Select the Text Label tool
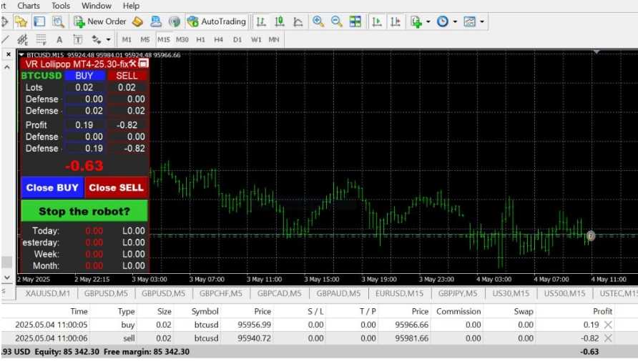 pos(77,39)
